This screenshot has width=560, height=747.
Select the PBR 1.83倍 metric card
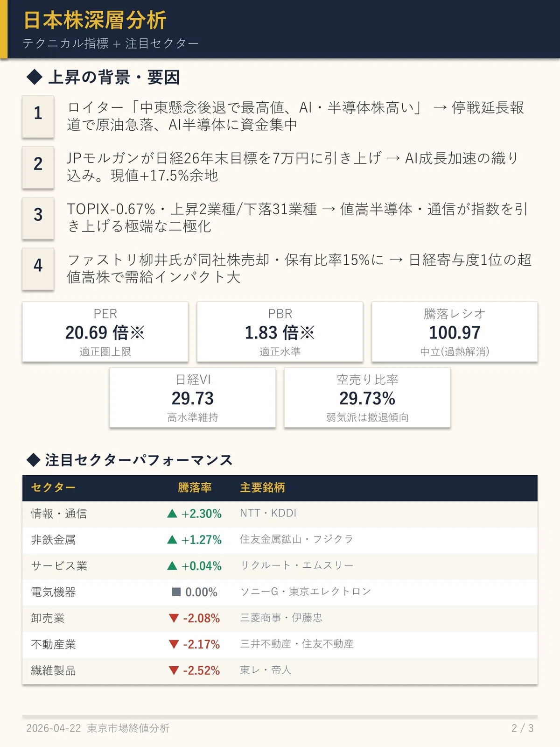point(280,332)
